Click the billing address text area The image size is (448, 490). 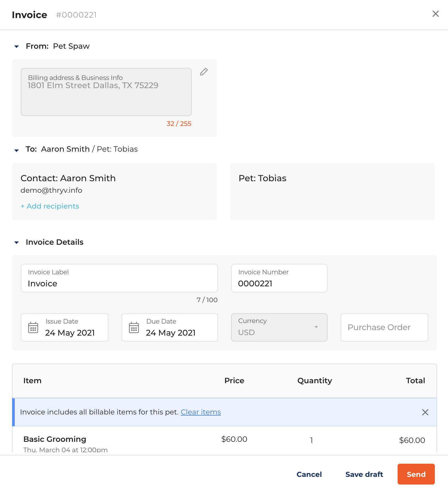tap(106, 92)
